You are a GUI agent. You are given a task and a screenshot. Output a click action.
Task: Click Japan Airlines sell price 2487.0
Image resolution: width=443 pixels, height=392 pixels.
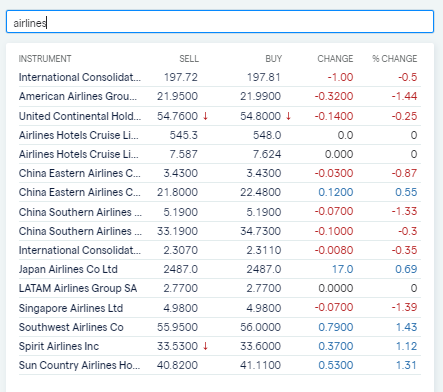(x=180, y=269)
